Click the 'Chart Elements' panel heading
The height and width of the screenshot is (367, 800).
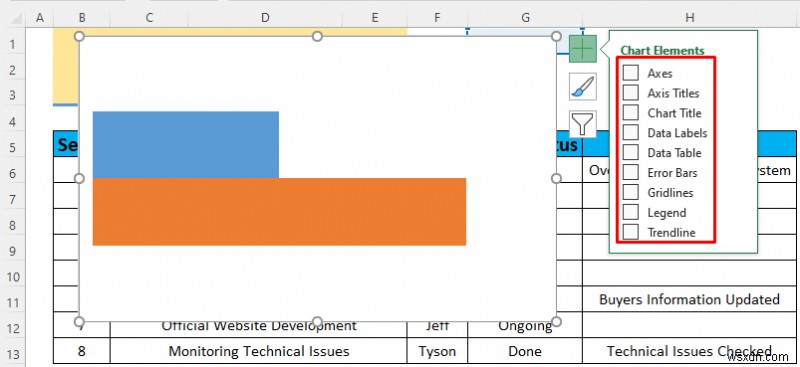[662, 51]
